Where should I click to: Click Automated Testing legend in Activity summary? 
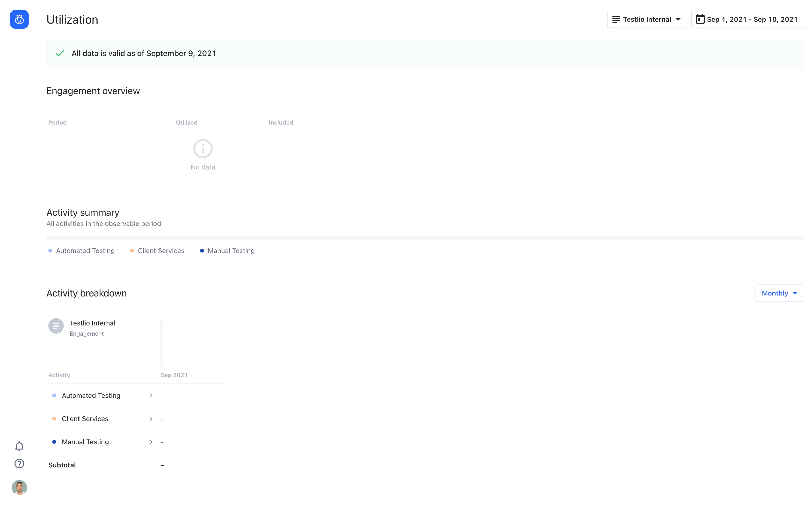pyautogui.click(x=85, y=251)
